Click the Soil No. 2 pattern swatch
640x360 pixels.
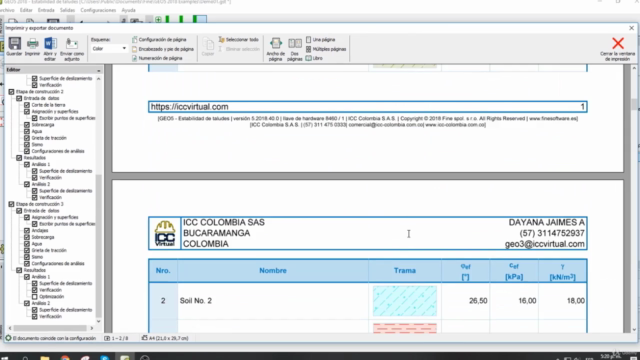(404, 301)
